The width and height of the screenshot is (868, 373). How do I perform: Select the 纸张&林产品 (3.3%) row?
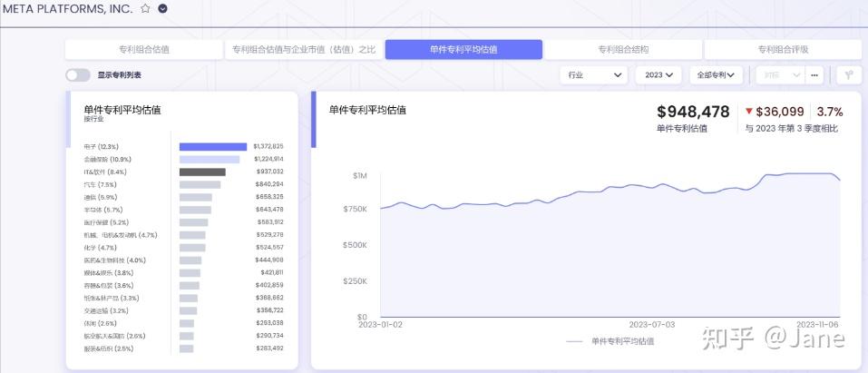pyautogui.click(x=184, y=299)
